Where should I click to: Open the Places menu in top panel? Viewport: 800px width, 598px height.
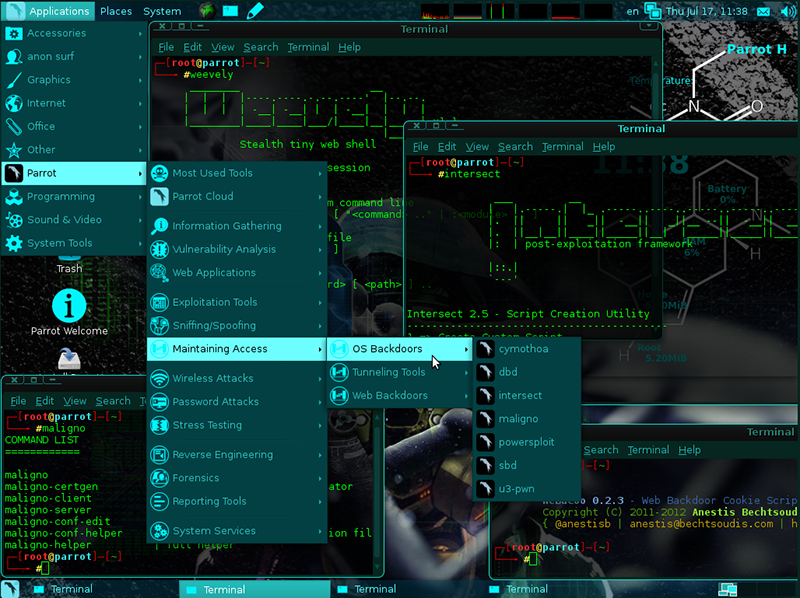tap(116, 11)
